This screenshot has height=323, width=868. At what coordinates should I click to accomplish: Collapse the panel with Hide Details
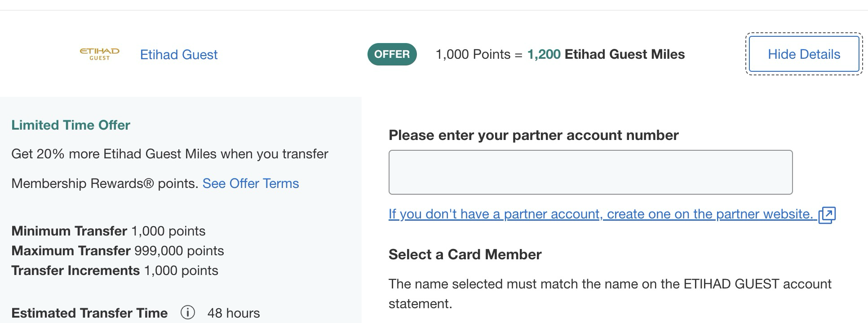pos(804,54)
